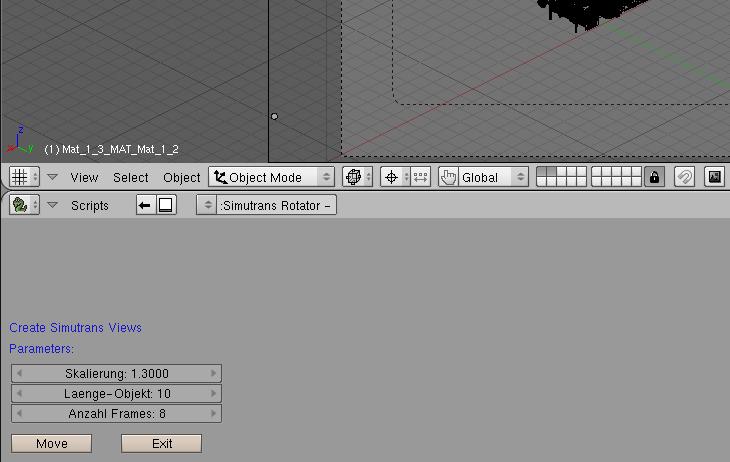Click the move object centers only icon
The height and width of the screenshot is (462, 730).
coord(420,177)
